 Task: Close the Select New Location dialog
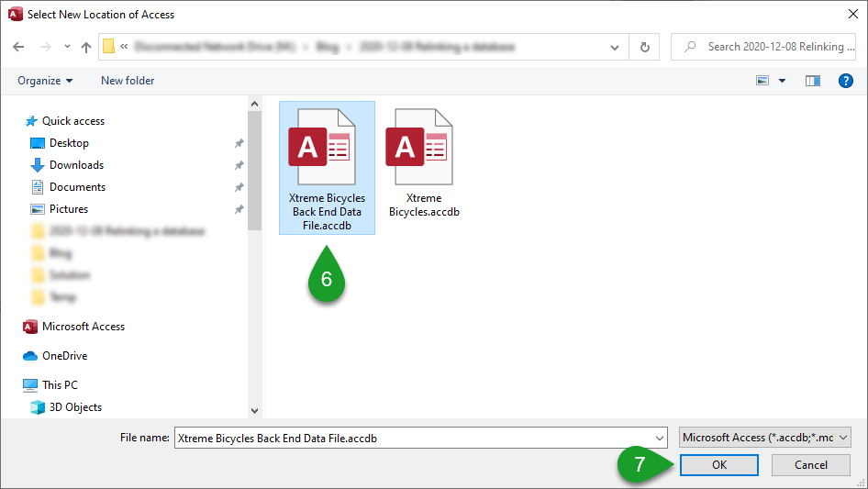click(853, 15)
